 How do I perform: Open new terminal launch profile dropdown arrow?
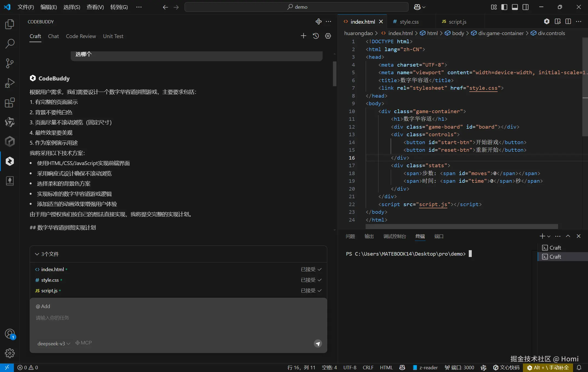549,236
